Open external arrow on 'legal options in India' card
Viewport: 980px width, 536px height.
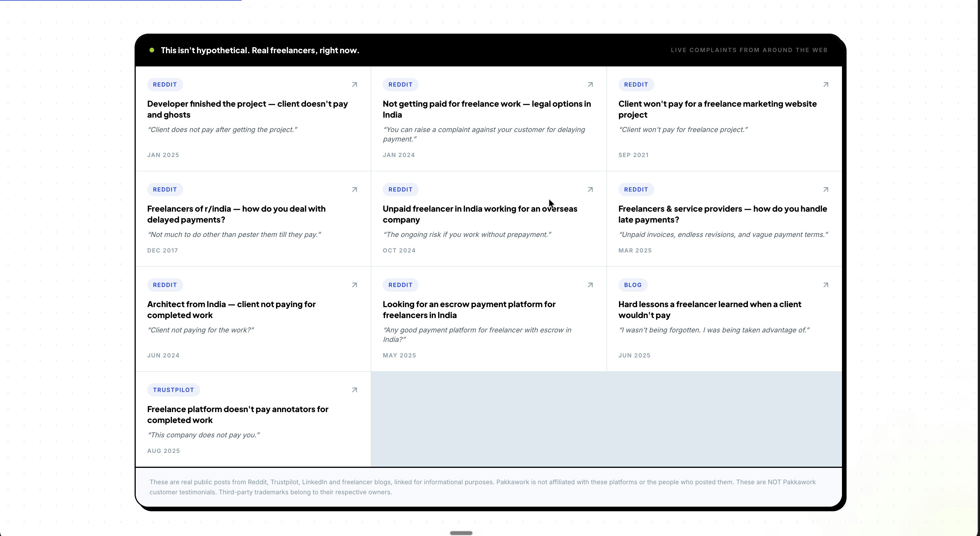point(590,85)
